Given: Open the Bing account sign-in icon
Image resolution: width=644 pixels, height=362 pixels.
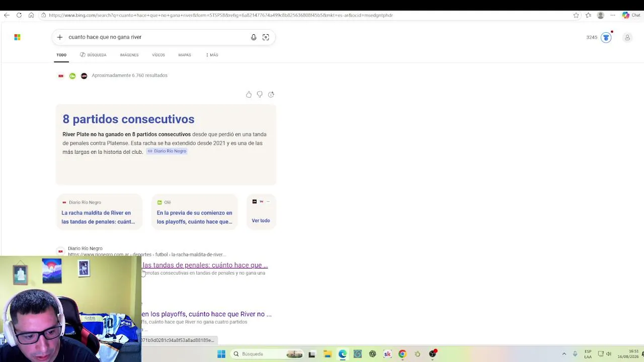Looking at the screenshot, I should 627,37.
